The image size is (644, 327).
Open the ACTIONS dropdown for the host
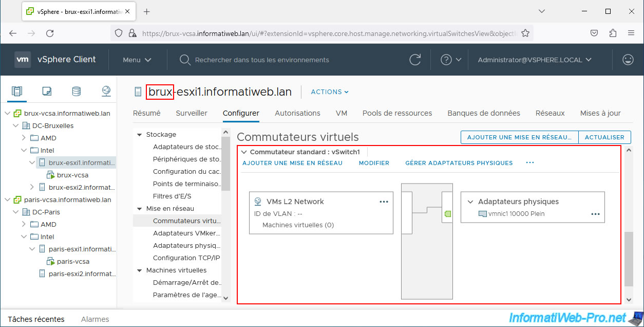pyautogui.click(x=330, y=92)
